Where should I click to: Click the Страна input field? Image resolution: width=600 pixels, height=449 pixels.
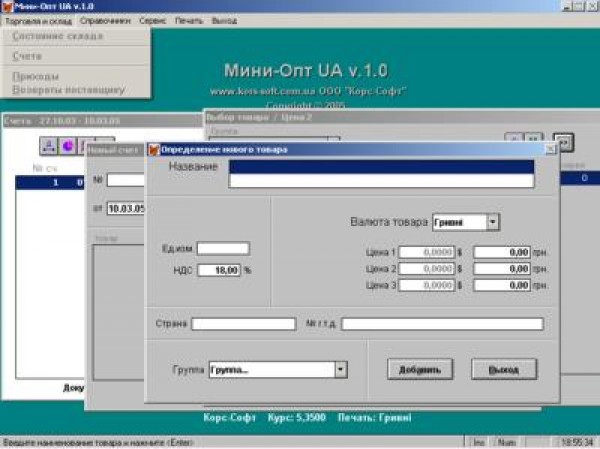[243, 324]
